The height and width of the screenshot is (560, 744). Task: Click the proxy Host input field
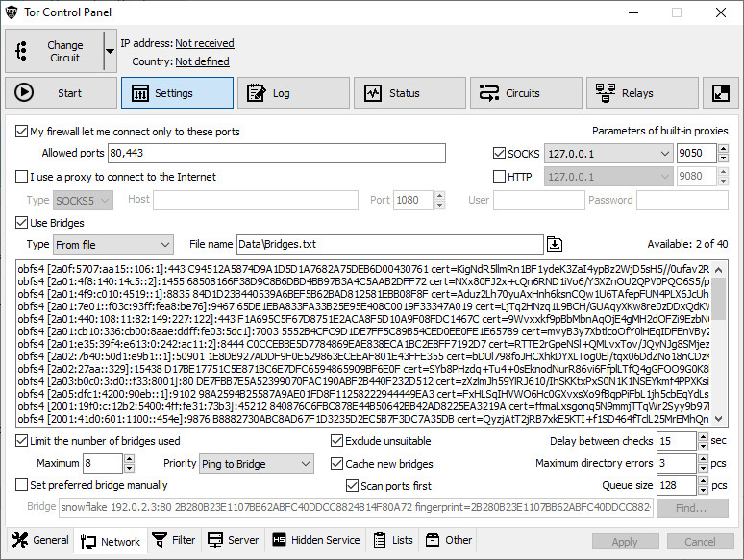(x=256, y=200)
